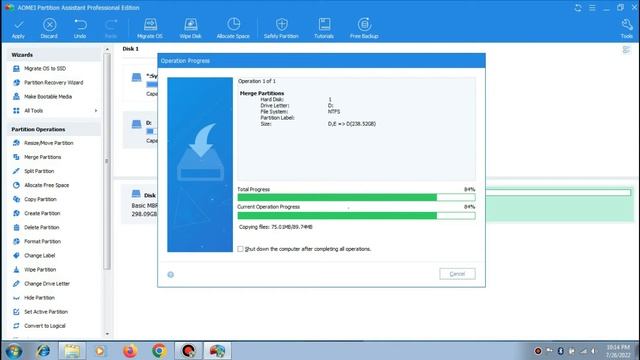Open Tutorials toolbar icon
This screenshot has width=640, height=360.
(x=324, y=28)
